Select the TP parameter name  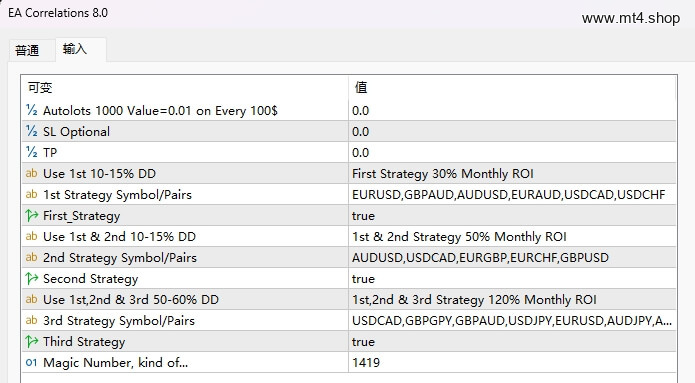[50, 152]
